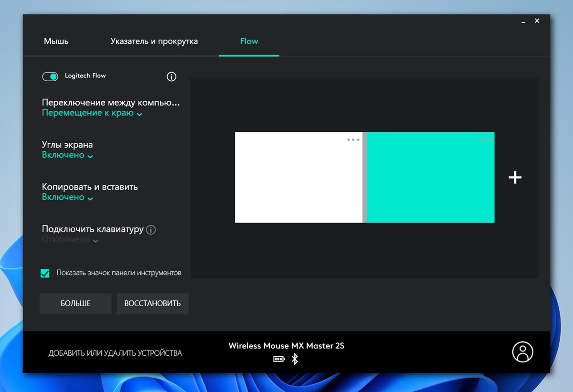Open Копировать и вставить Включено dropdown
The image size is (573, 392).
coord(67,198)
